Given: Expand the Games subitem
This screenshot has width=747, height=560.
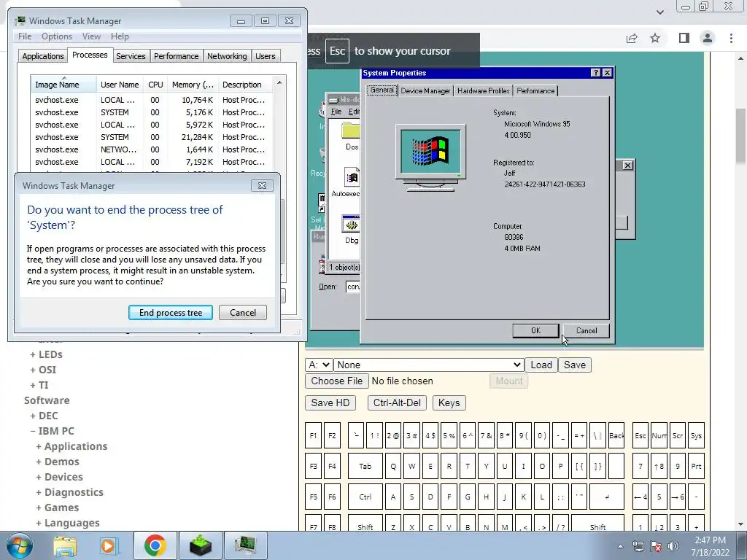Looking at the screenshot, I should (x=57, y=507).
